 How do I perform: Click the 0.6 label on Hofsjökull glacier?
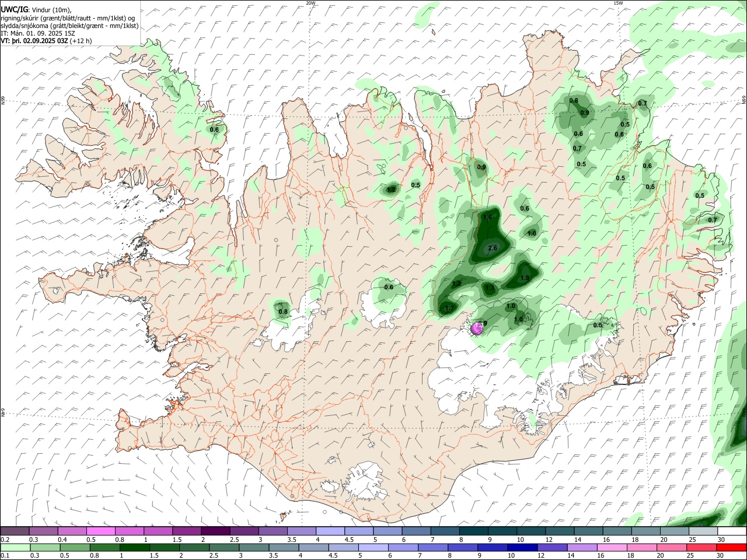[389, 286]
